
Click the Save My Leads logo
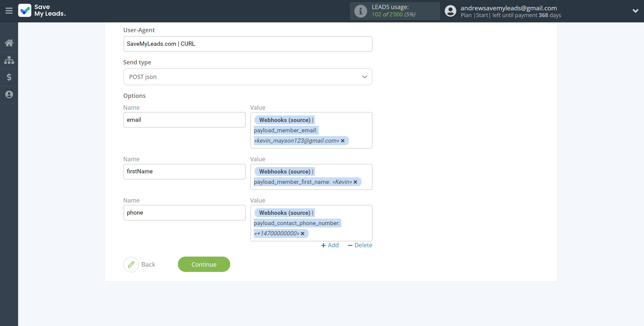coord(42,11)
